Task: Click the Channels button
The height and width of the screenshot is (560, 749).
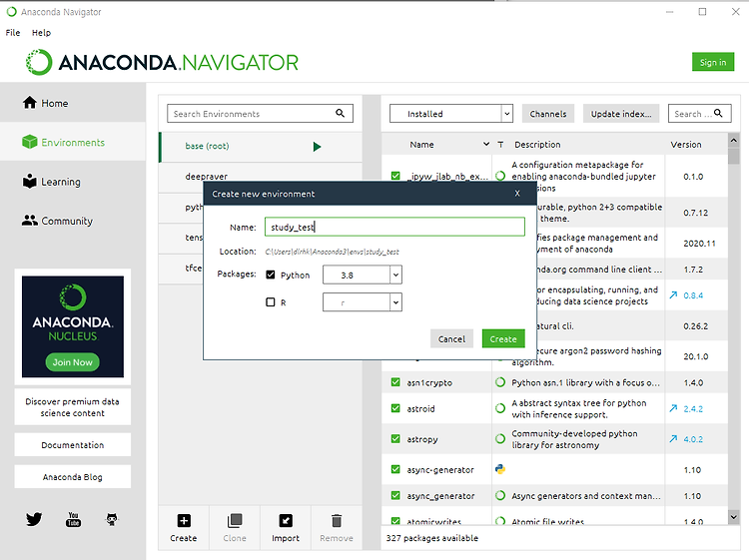Action: 547,114
